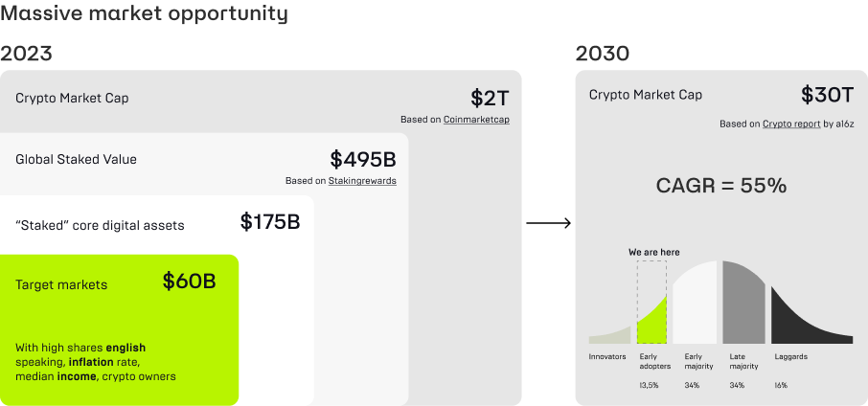Select the $30T market cap figure
This screenshot has width=868, height=406.
pyautogui.click(x=827, y=95)
